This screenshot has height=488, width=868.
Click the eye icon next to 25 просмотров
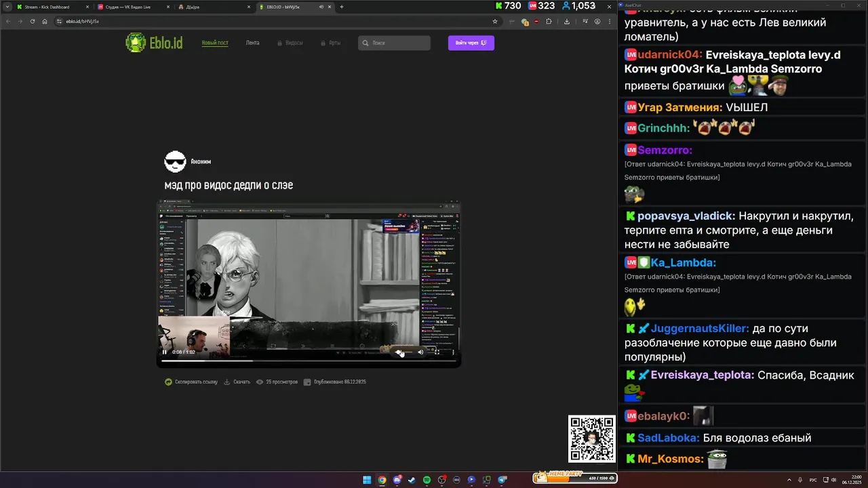pos(260,382)
